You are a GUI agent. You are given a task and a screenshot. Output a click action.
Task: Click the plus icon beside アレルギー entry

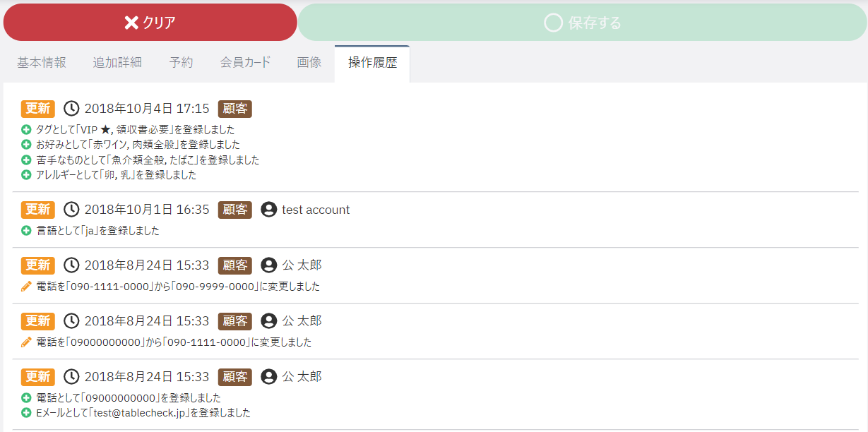[x=26, y=174]
